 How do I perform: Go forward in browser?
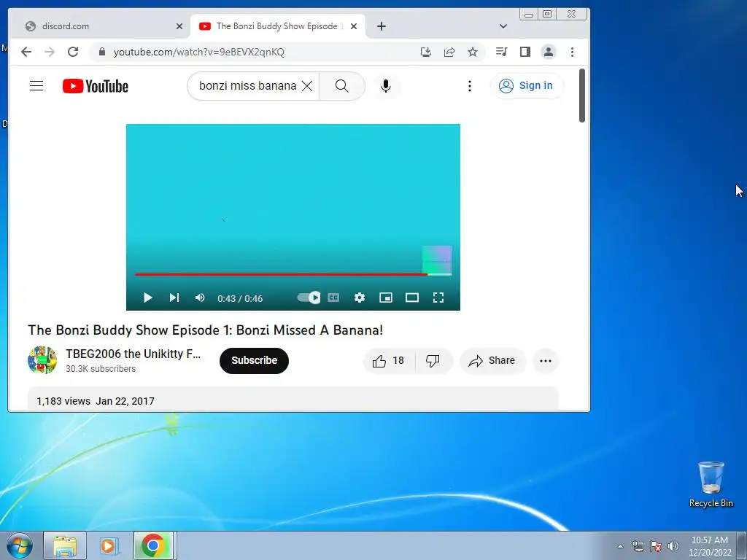point(50,52)
